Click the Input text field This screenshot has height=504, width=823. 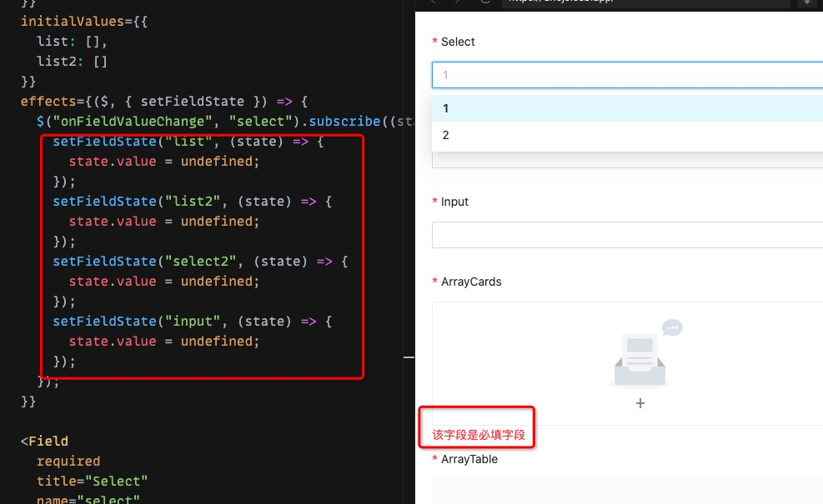tap(627, 234)
